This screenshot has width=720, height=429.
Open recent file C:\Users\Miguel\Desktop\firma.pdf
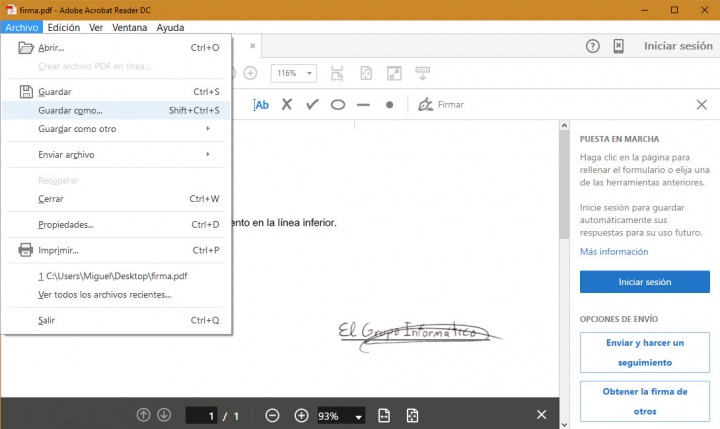click(116, 276)
